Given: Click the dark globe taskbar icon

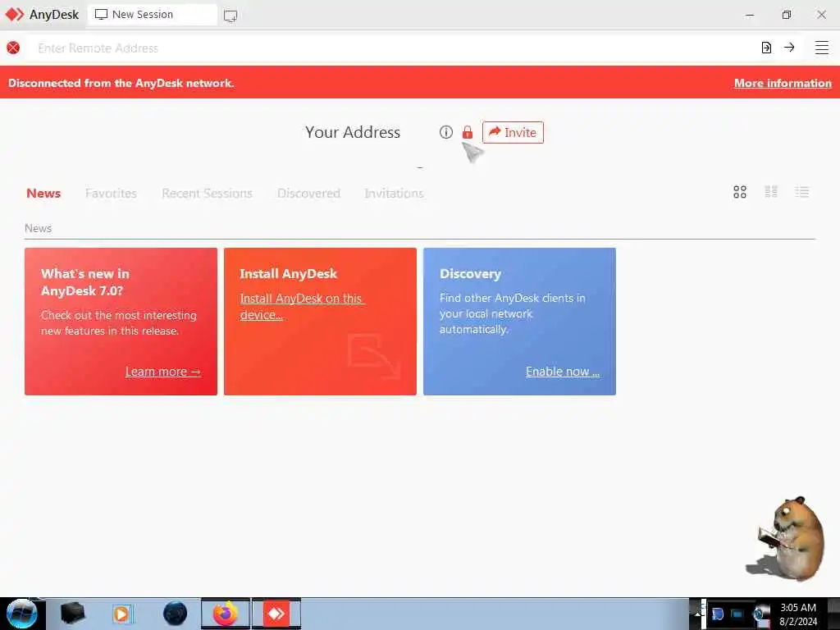Looking at the screenshot, I should tap(176, 614).
